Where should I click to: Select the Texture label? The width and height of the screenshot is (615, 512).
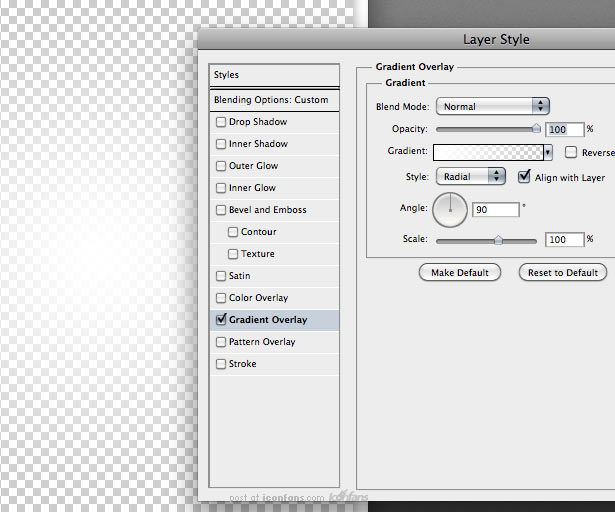(x=258, y=254)
